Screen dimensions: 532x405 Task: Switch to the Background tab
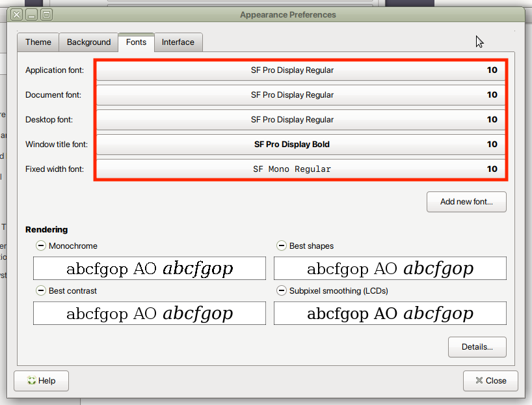pyautogui.click(x=88, y=42)
